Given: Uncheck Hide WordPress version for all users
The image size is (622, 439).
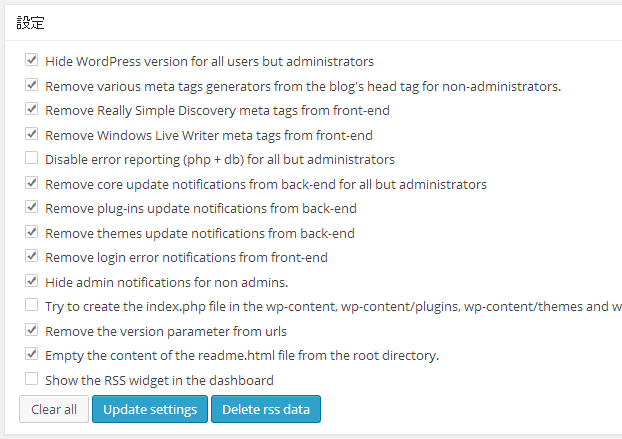Looking at the screenshot, I should (x=31, y=60).
